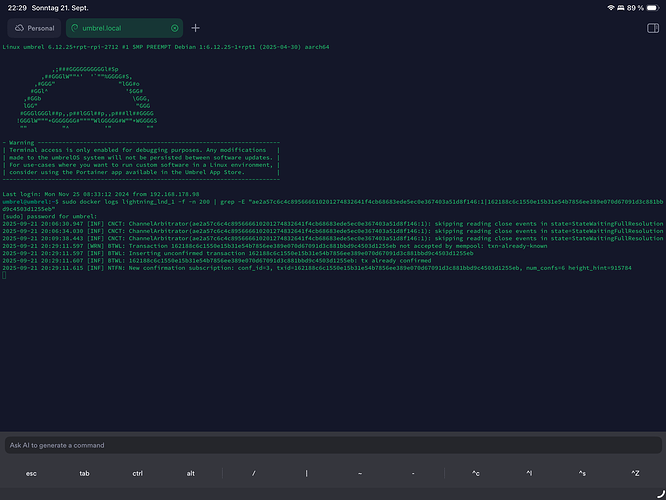Insert a dash from the shortcut bar

pos(413,473)
